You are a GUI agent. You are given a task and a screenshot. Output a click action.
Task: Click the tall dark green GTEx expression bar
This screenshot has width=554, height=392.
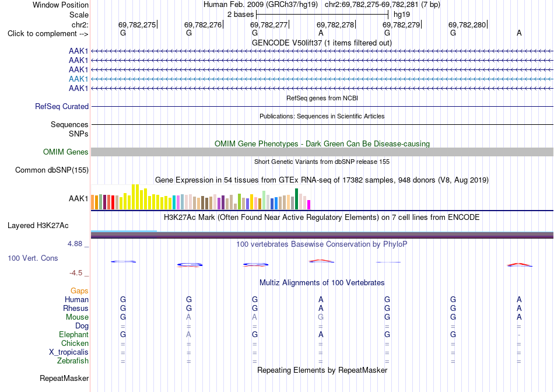[x=297, y=199]
